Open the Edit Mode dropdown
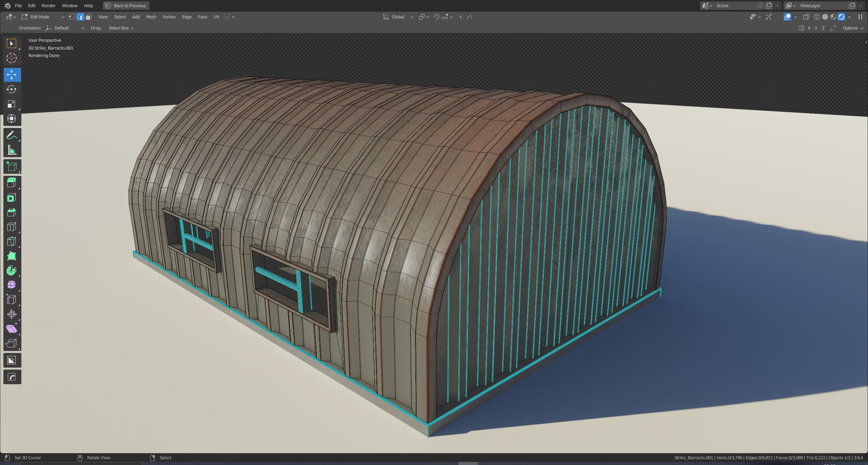 [43, 17]
